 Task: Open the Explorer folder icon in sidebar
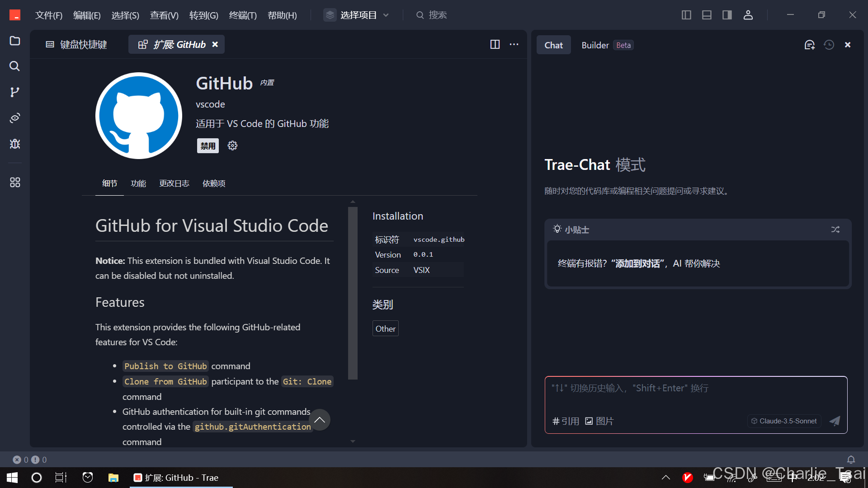click(15, 41)
